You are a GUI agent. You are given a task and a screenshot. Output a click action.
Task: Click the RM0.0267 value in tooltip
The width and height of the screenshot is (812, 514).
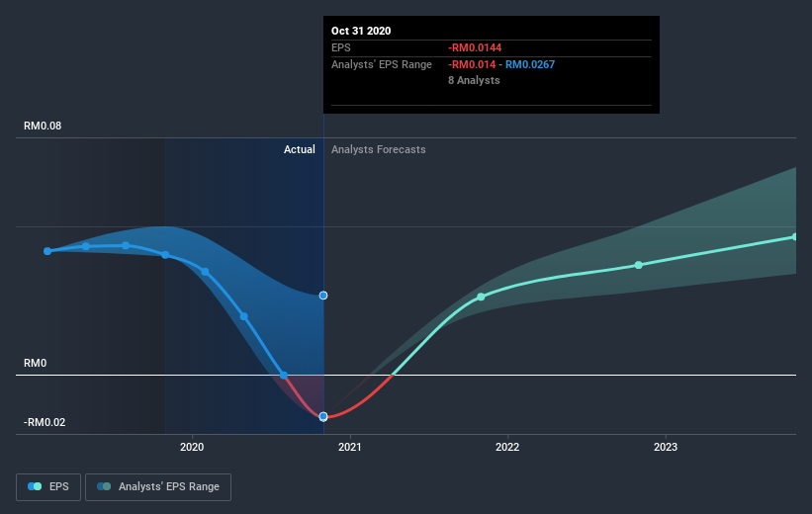click(x=530, y=64)
